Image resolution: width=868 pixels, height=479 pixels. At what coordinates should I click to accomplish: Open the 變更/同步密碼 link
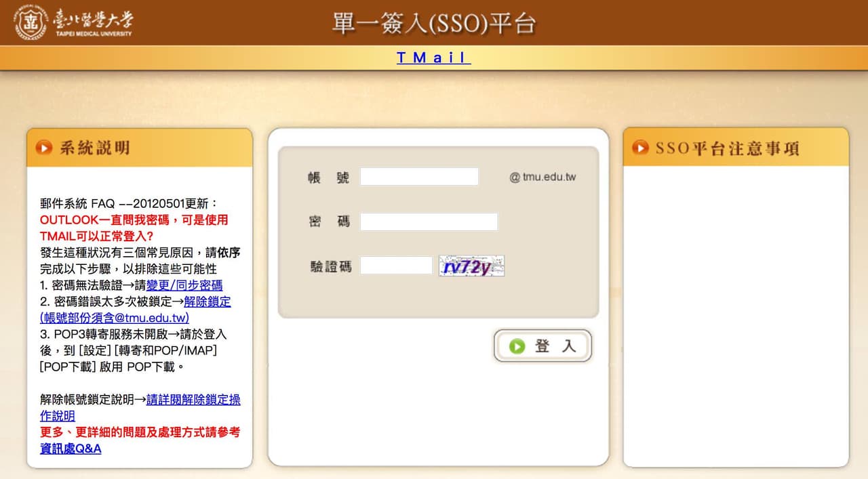[x=184, y=285]
